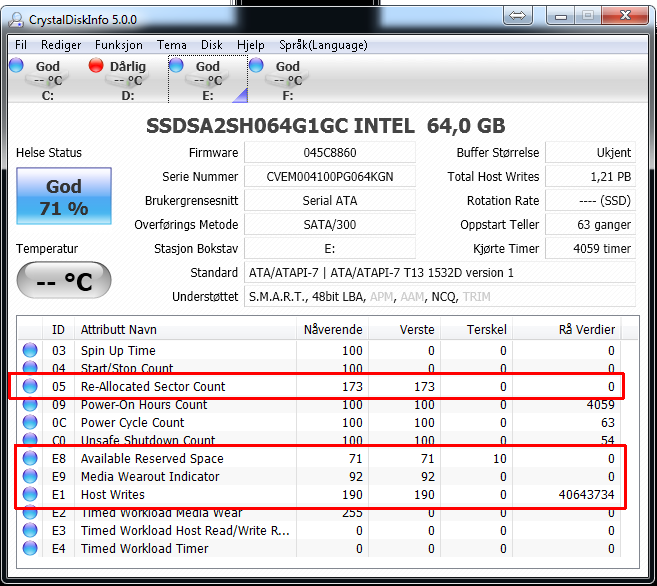Click status orb of Power-On Hours Count row
The width and height of the screenshot is (657, 586).
pyautogui.click(x=30, y=404)
